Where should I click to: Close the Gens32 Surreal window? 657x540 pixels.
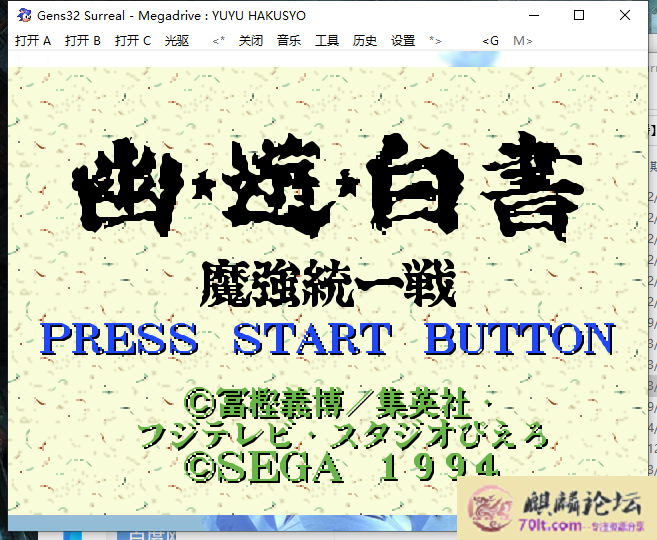(x=625, y=16)
